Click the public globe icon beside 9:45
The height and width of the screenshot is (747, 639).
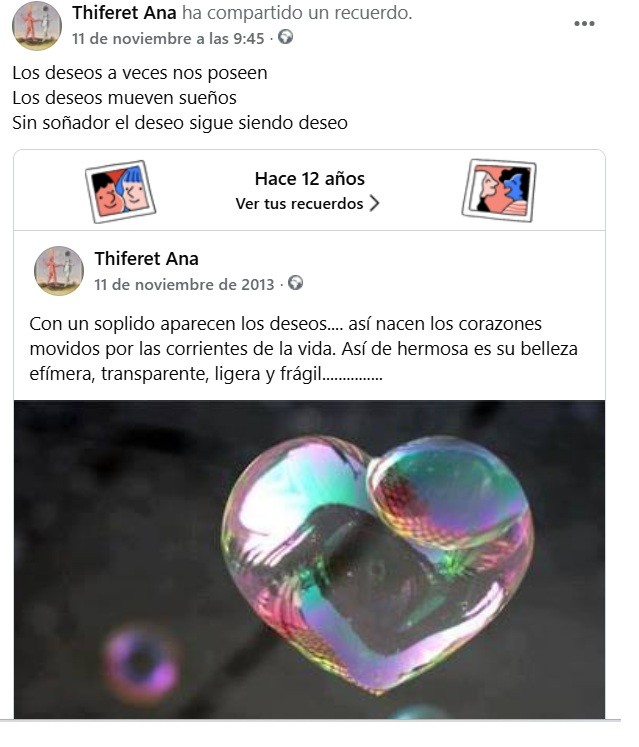[285, 37]
